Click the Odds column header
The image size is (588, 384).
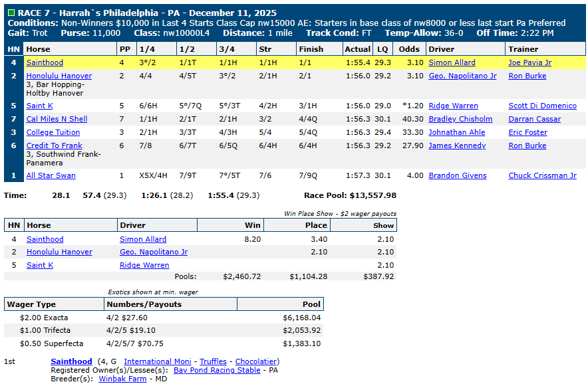point(409,48)
